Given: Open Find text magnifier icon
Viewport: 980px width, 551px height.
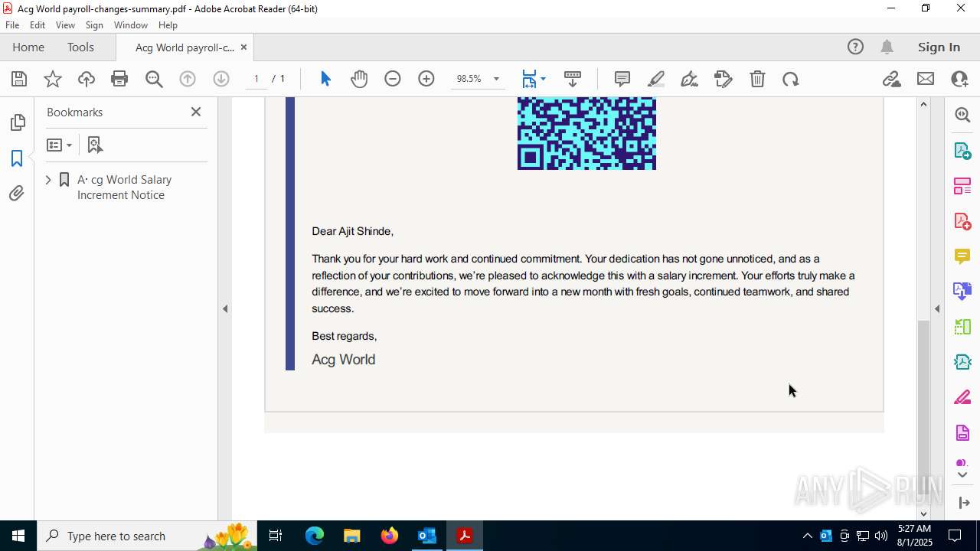Looking at the screenshot, I should (154, 79).
